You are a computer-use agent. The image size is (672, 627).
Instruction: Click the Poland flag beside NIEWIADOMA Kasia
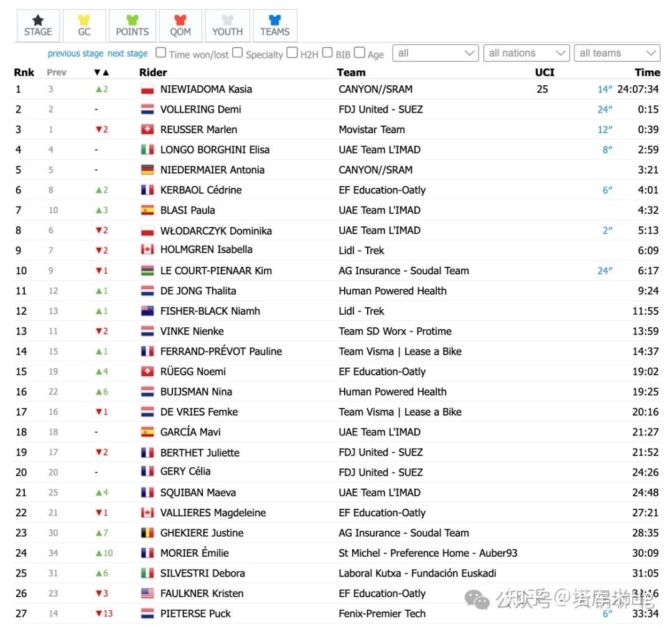click(147, 90)
